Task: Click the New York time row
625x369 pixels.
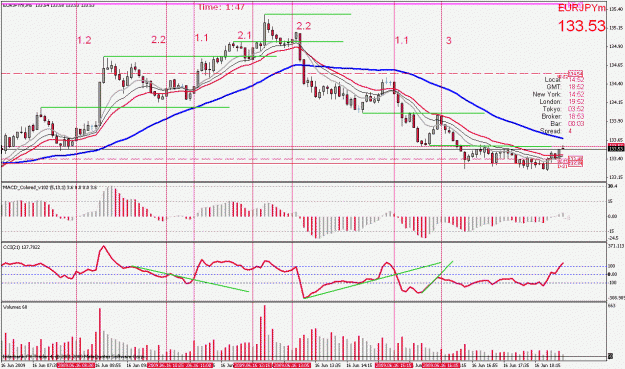Action: (x=558, y=94)
